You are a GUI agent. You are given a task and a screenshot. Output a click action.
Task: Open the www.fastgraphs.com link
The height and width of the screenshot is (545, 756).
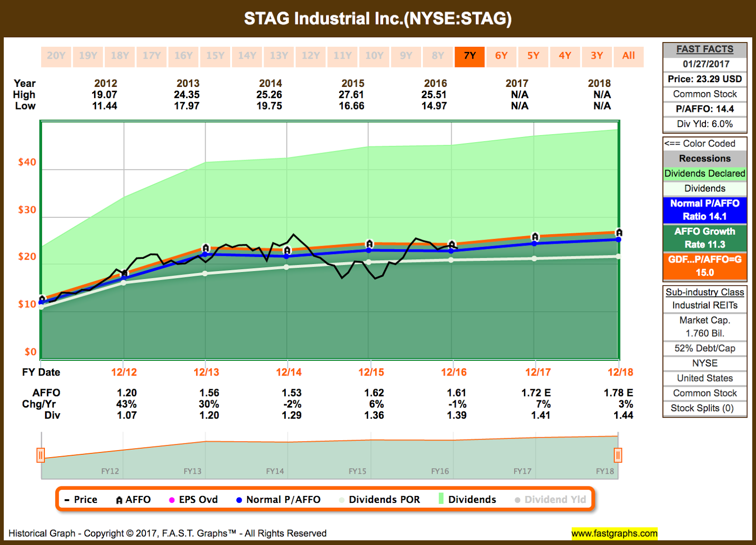coord(614,533)
